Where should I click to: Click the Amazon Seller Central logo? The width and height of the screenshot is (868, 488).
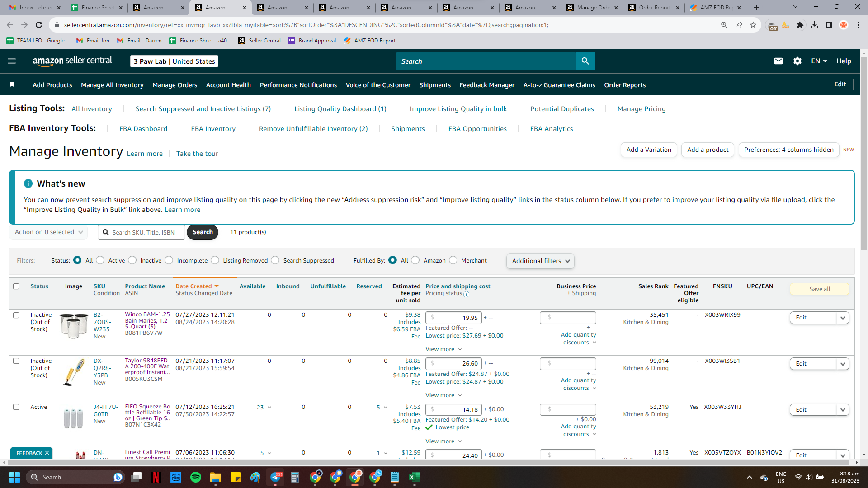[72, 61]
